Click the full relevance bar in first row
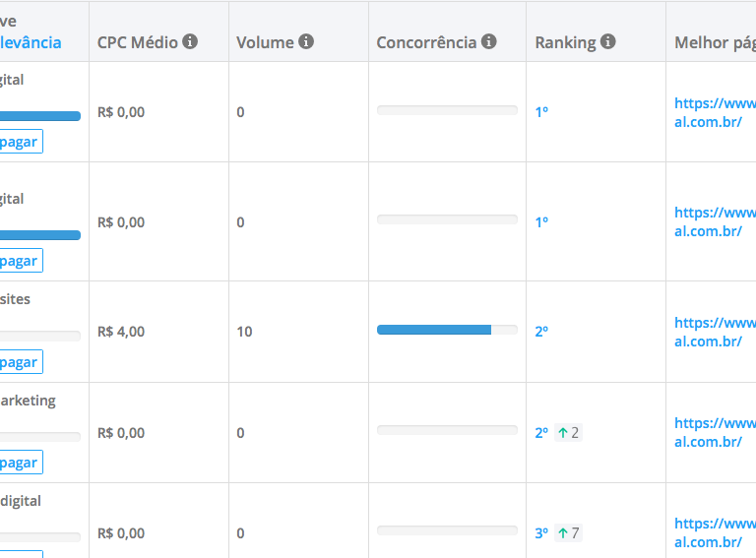 coord(40,116)
